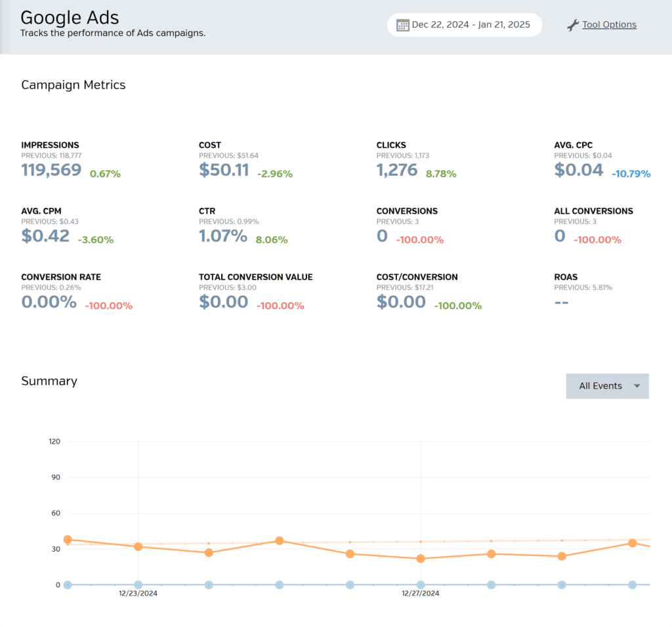Click the CTR 1.07% metric
The width and height of the screenshot is (672, 627).
tap(223, 236)
